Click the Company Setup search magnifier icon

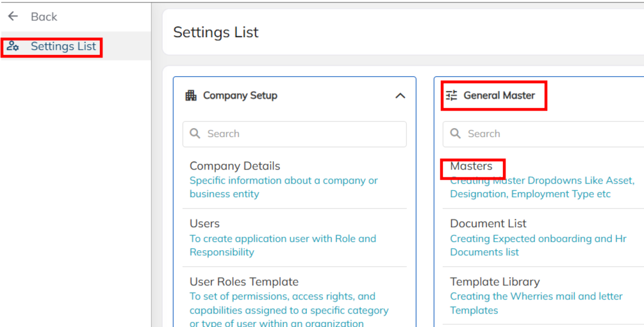(195, 134)
